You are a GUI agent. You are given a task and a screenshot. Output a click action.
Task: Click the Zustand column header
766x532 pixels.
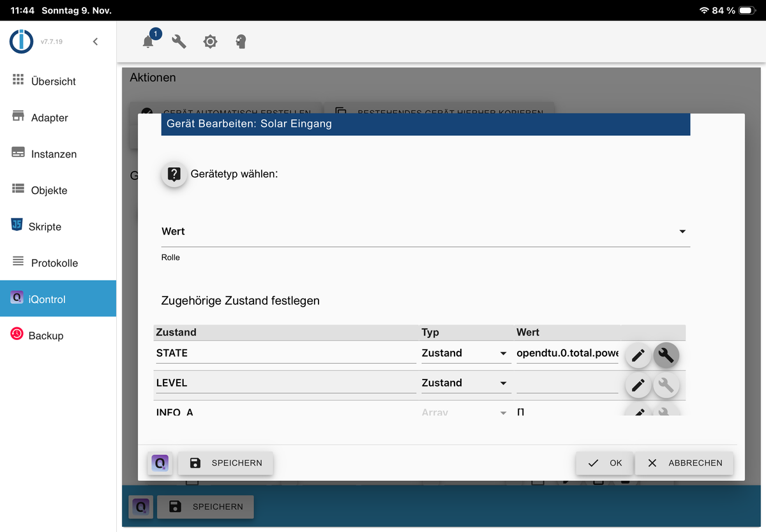[x=176, y=332]
